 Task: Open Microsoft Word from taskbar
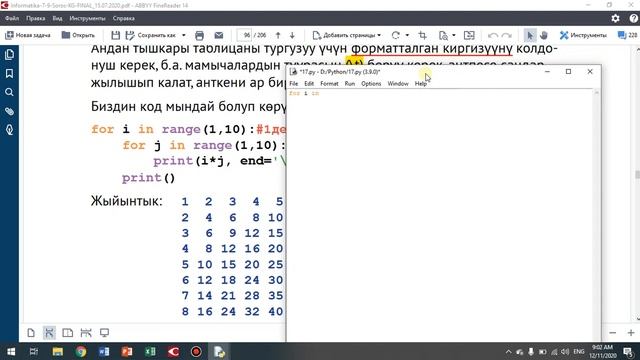click(104, 351)
